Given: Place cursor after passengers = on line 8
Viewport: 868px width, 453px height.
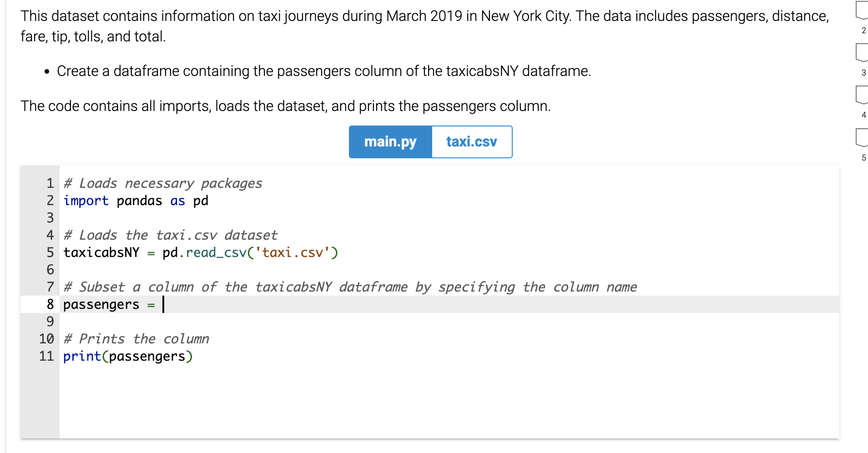Looking at the screenshot, I should click(163, 304).
